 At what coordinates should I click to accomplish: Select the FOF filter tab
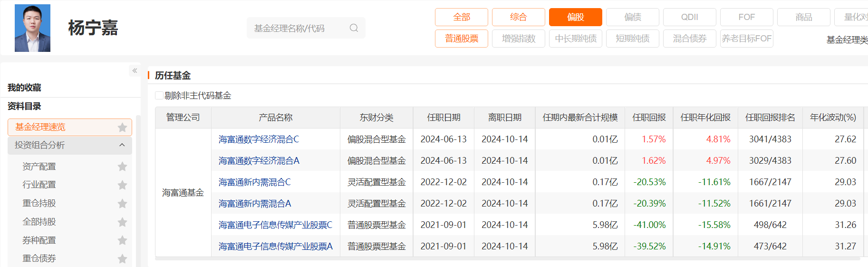click(x=746, y=17)
